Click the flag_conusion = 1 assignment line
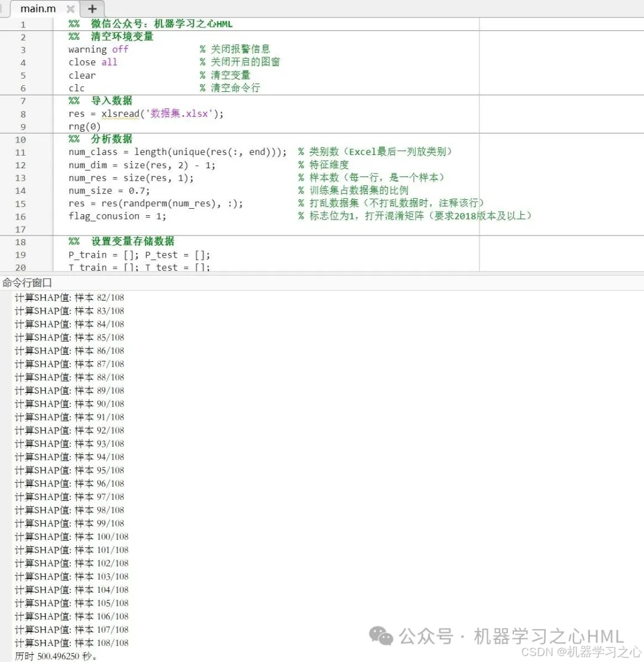Screen dimensions: 644x662 [x=117, y=216]
